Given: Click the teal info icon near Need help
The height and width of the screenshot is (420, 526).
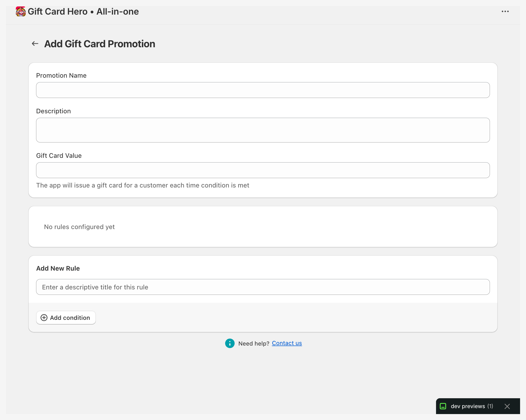Looking at the screenshot, I should pyautogui.click(x=230, y=343).
